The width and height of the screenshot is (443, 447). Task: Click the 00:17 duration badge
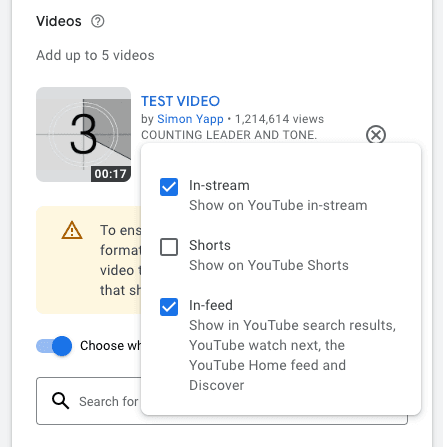click(110, 174)
